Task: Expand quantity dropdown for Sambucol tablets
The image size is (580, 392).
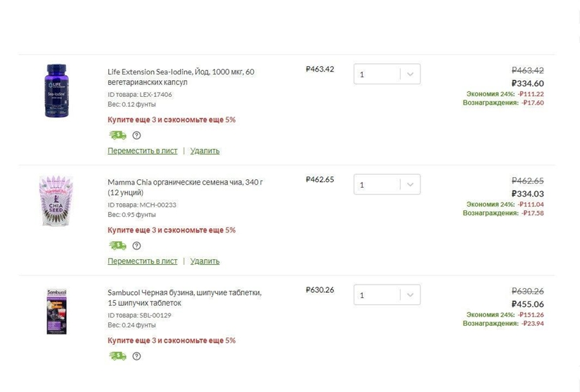Action: coord(410,295)
